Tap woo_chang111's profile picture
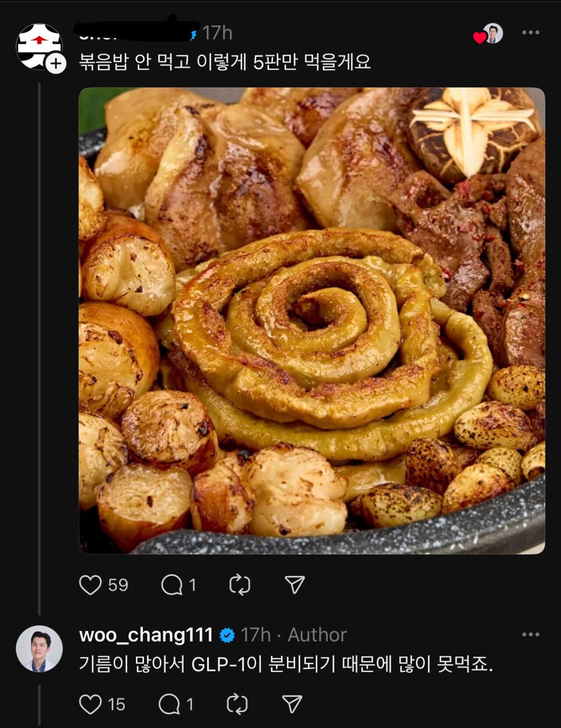 [39, 649]
